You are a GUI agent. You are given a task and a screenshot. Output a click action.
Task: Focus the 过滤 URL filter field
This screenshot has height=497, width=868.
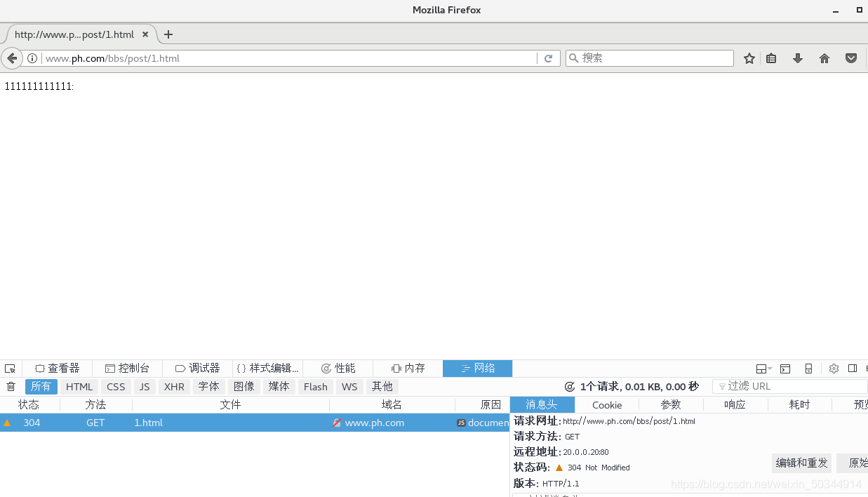click(x=790, y=386)
